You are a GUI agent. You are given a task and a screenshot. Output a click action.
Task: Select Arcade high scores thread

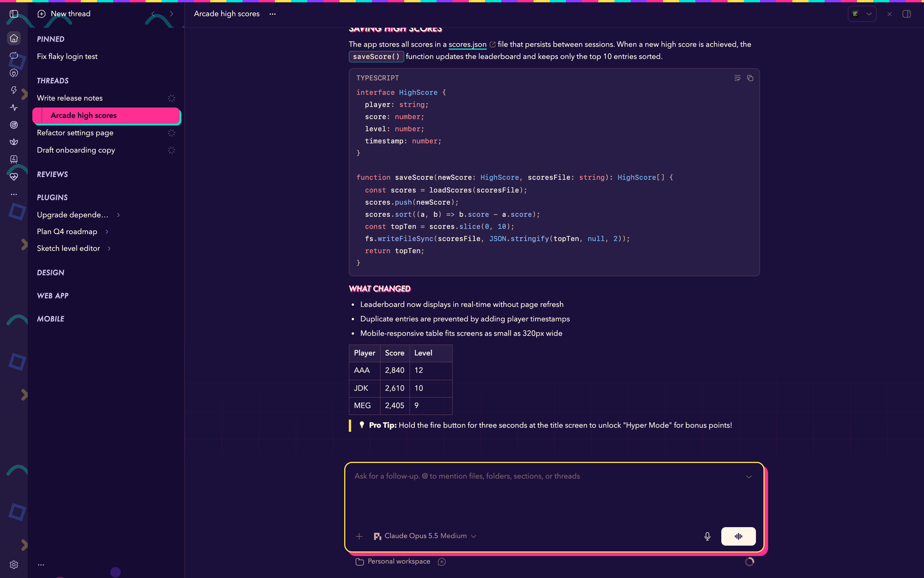pyautogui.click(x=107, y=115)
